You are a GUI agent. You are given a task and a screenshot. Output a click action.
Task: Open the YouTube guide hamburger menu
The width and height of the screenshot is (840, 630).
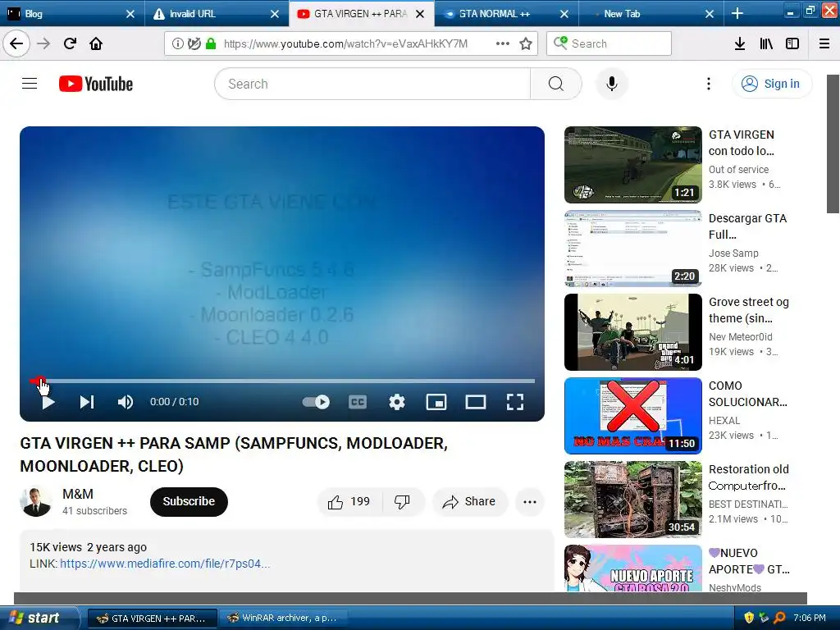30,84
